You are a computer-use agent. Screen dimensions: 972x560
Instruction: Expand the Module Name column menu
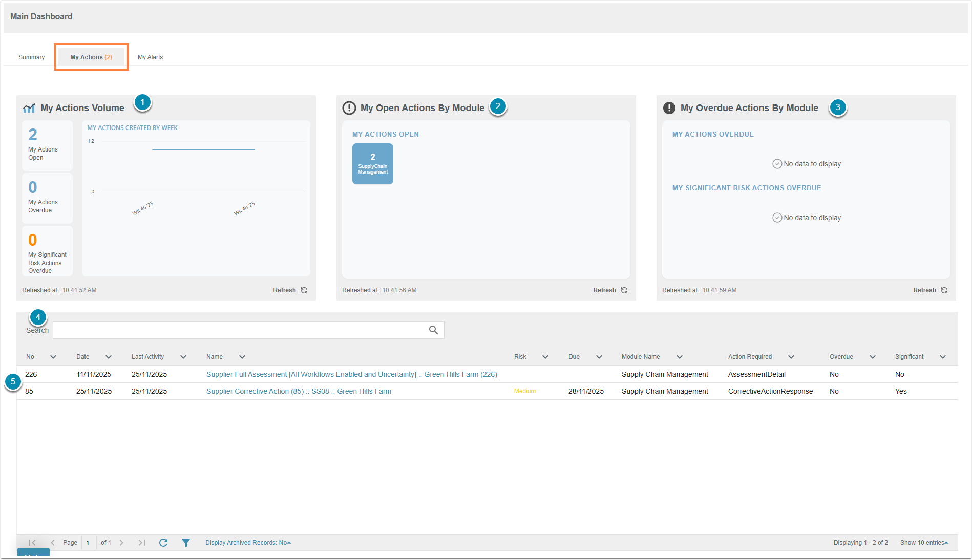(x=680, y=357)
